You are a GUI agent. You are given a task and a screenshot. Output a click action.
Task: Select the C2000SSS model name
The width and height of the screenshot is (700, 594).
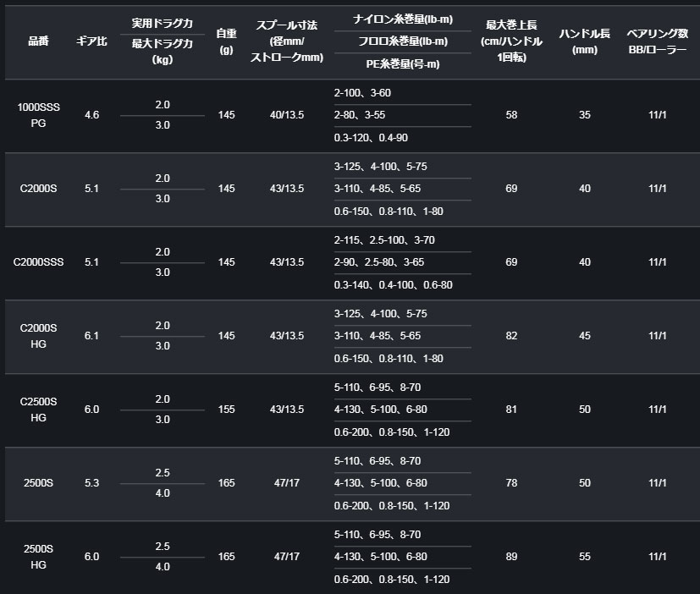38,262
